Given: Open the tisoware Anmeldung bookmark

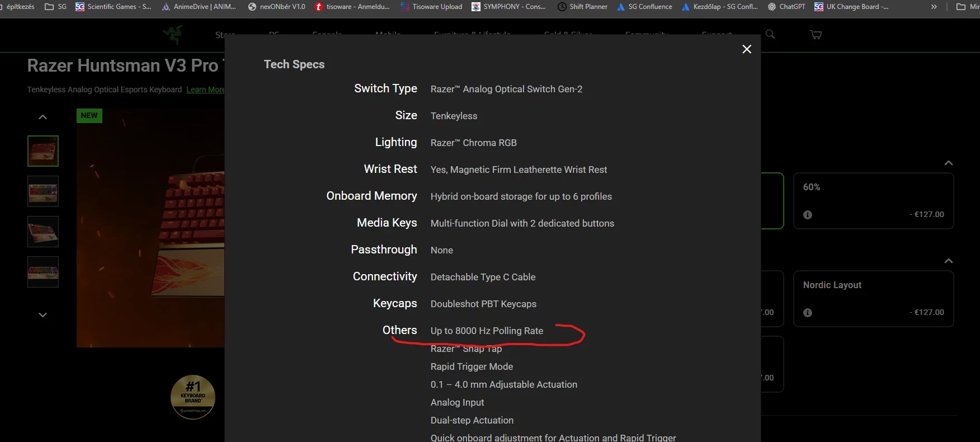Looking at the screenshot, I should pos(352,7).
